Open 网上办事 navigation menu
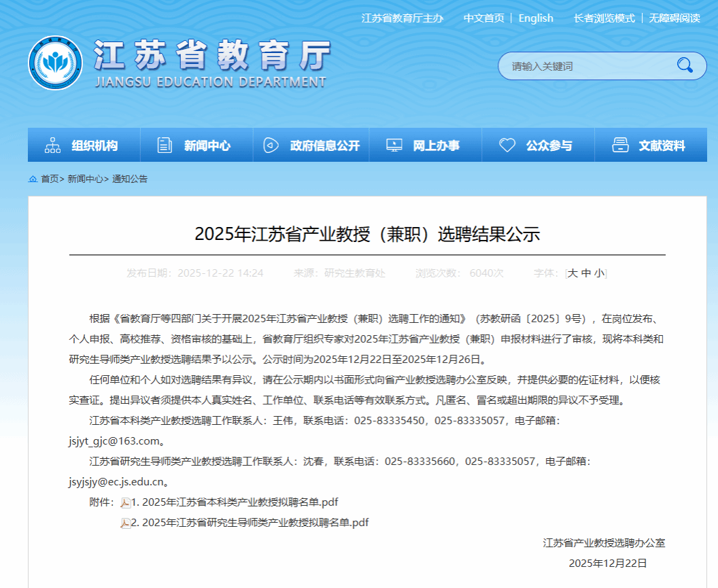This screenshot has height=588, width=718. [436, 145]
